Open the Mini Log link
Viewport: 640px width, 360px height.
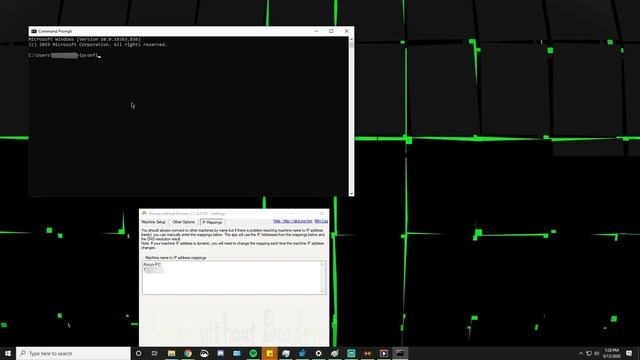pyautogui.click(x=321, y=221)
